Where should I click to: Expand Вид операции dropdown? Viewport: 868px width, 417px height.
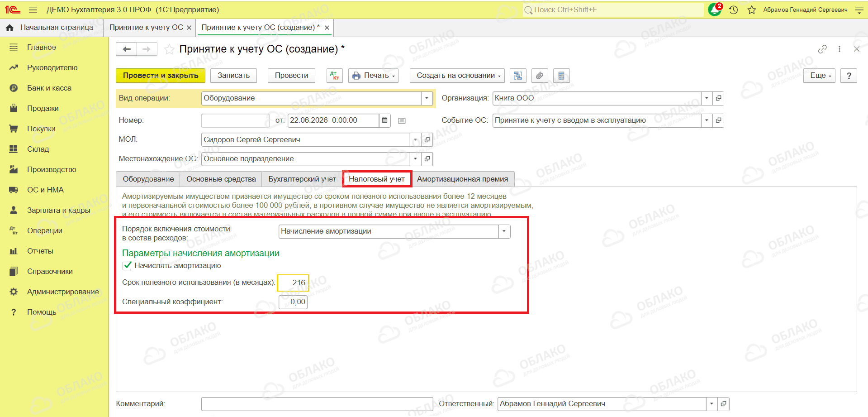pos(427,98)
